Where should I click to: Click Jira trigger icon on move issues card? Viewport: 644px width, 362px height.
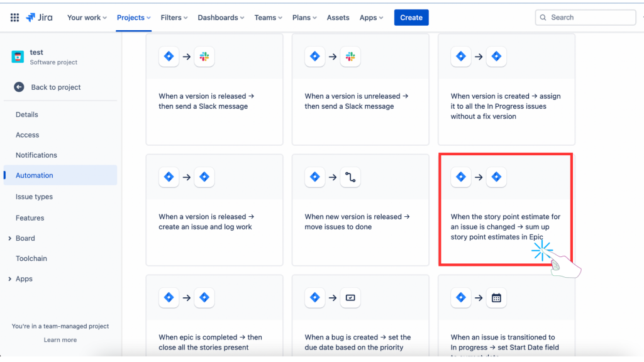tap(315, 177)
